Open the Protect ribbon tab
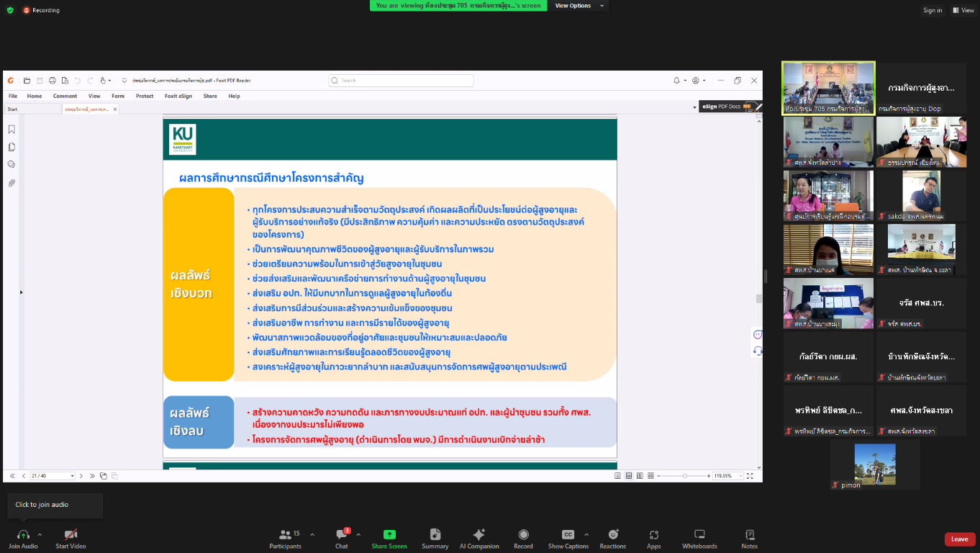The width and height of the screenshot is (980, 553). coord(145,96)
